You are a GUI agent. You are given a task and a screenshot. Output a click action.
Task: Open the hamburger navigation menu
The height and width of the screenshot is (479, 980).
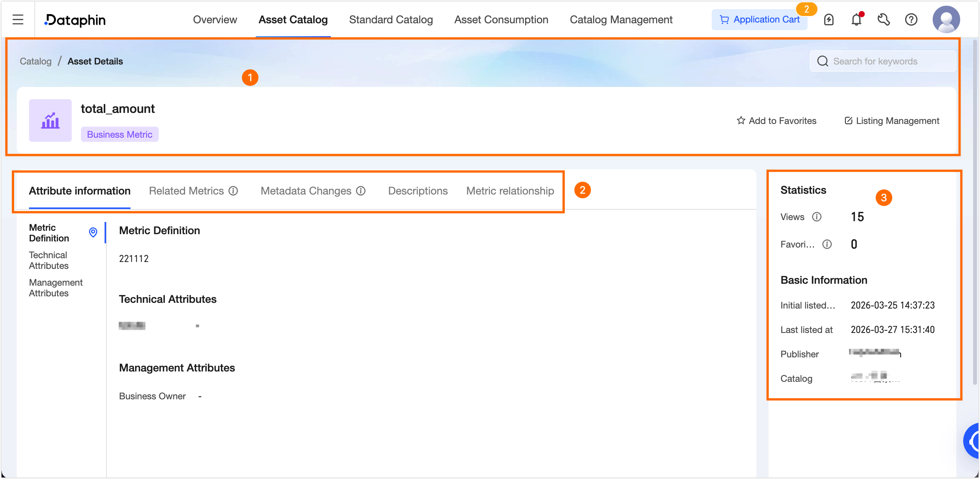tap(18, 19)
